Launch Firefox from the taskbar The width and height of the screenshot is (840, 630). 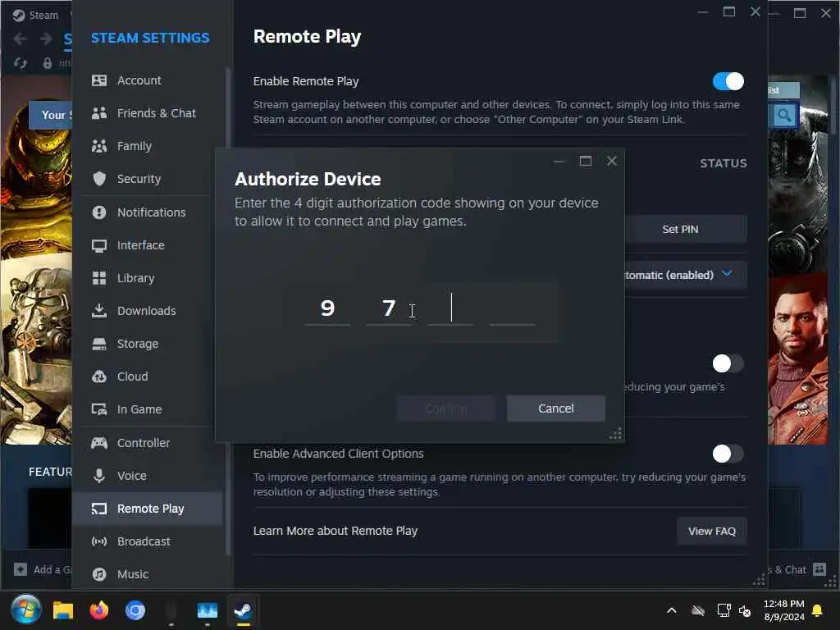pyautogui.click(x=98, y=610)
